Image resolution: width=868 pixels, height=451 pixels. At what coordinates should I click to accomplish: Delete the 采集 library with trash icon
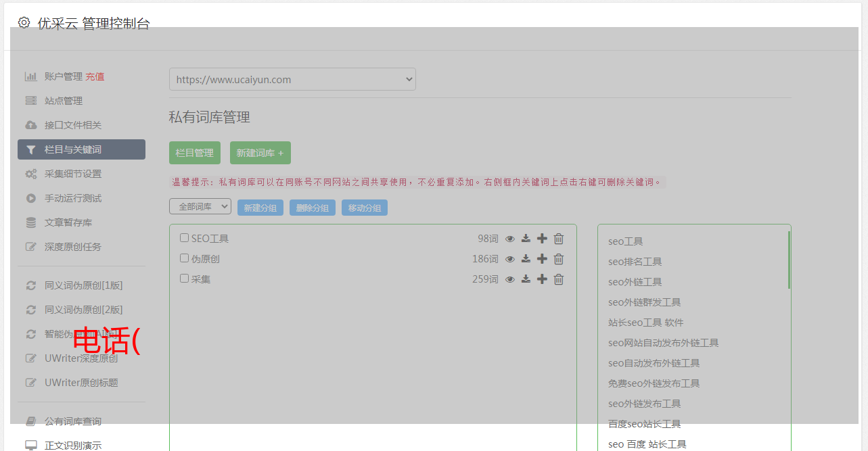[x=559, y=279]
